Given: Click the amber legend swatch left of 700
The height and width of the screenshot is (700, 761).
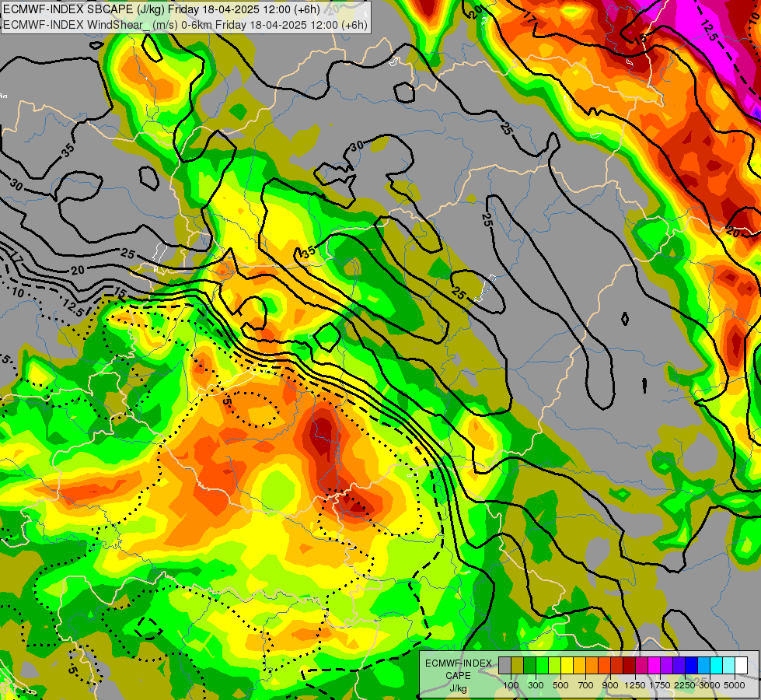Looking at the screenshot, I should click(x=579, y=666).
